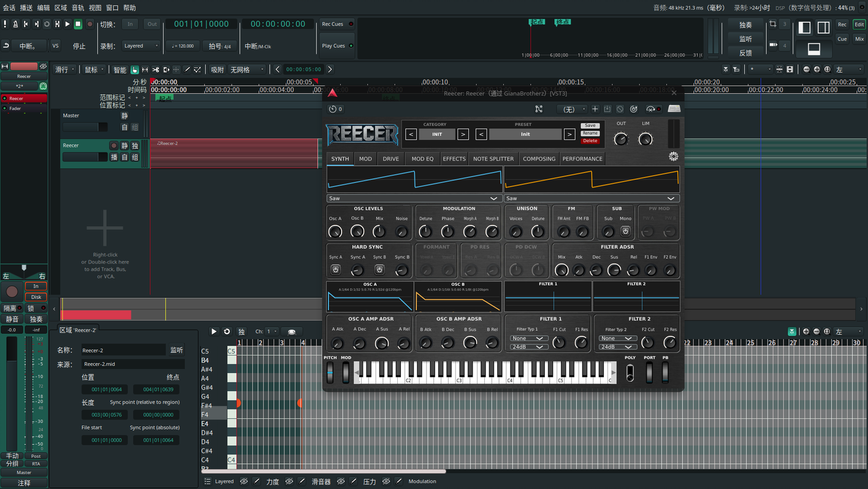Click the green stop button in transport
This screenshot has height=489, width=868.
78,24
